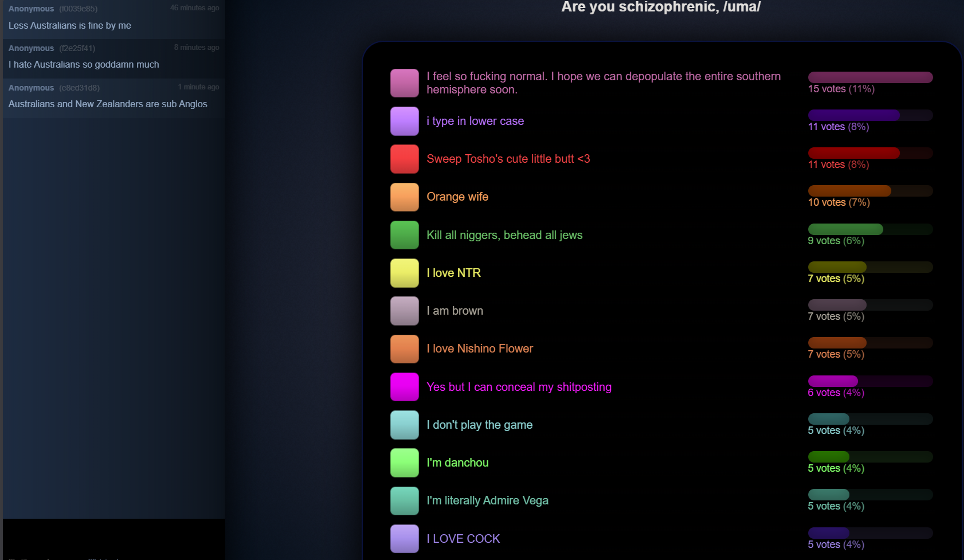Click the light green swatch beside "I'm danchou"

(405, 463)
